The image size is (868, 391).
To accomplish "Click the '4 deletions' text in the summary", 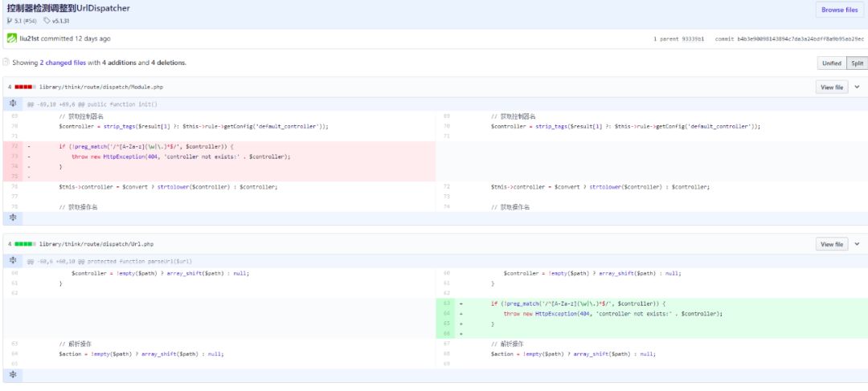I will [168, 63].
